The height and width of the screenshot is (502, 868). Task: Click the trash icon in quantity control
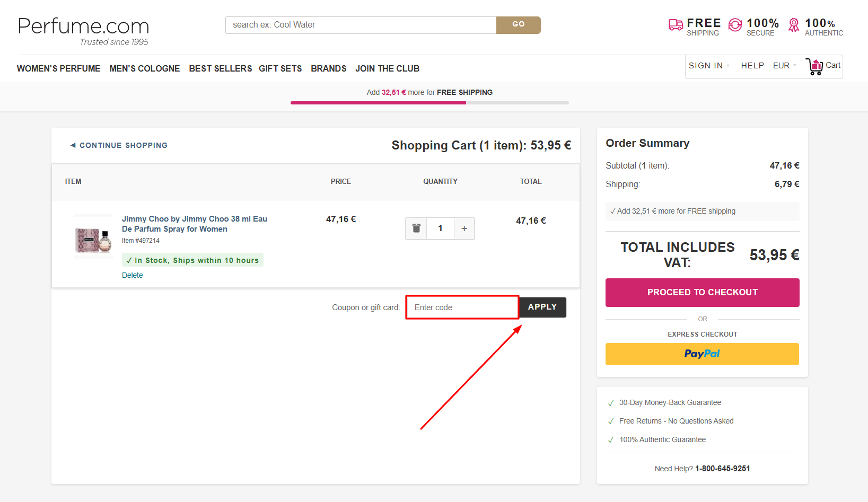click(x=416, y=228)
